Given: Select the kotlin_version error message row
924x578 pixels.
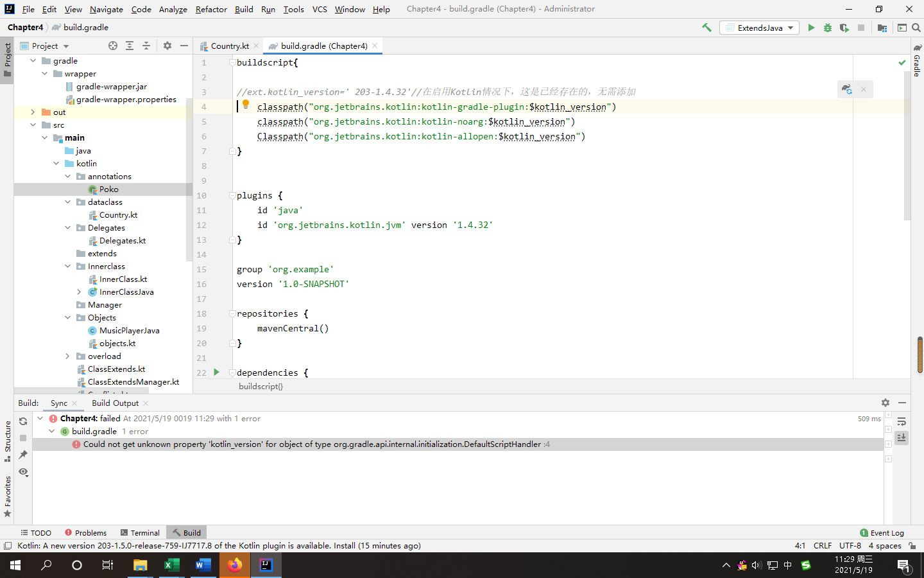Looking at the screenshot, I should coord(458,444).
